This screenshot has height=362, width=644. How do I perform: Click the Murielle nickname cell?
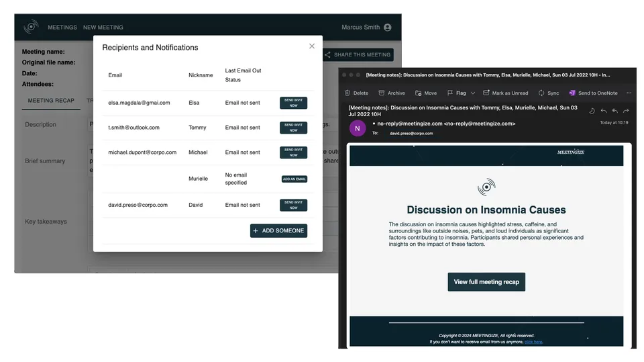coord(198,179)
